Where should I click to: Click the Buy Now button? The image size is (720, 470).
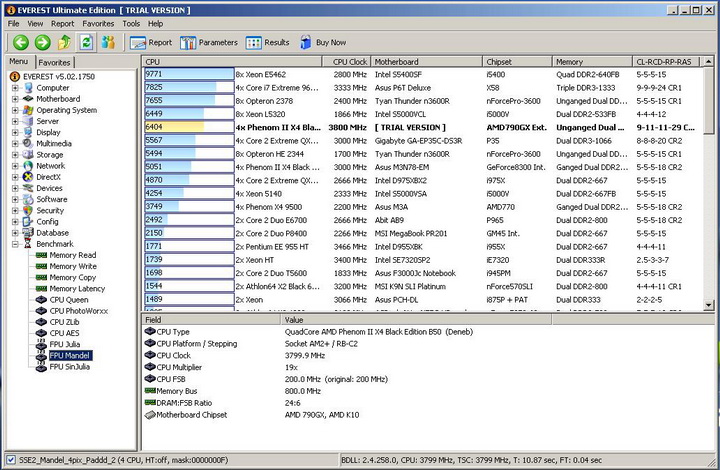(x=323, y=43)
